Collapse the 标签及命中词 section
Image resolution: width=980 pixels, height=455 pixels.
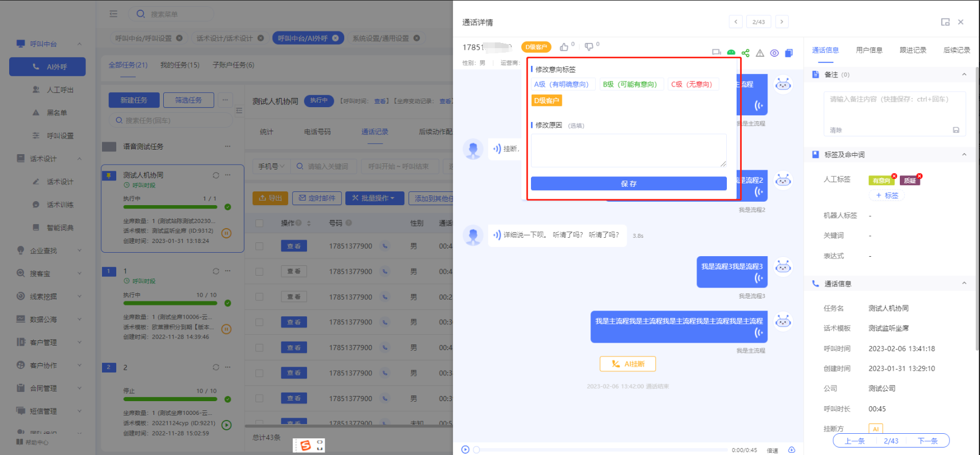tap(964, 155)
